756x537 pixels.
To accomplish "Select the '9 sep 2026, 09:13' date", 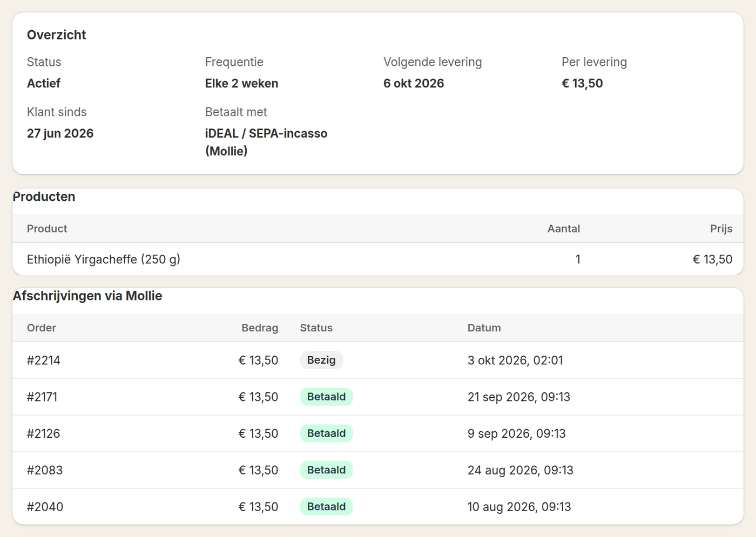I will (517, 434).
